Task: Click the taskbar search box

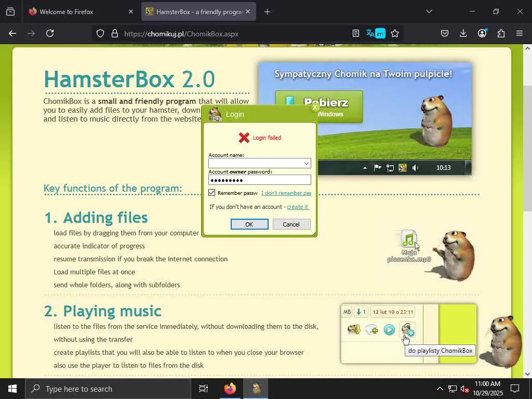Action: (x=108, y=389)
